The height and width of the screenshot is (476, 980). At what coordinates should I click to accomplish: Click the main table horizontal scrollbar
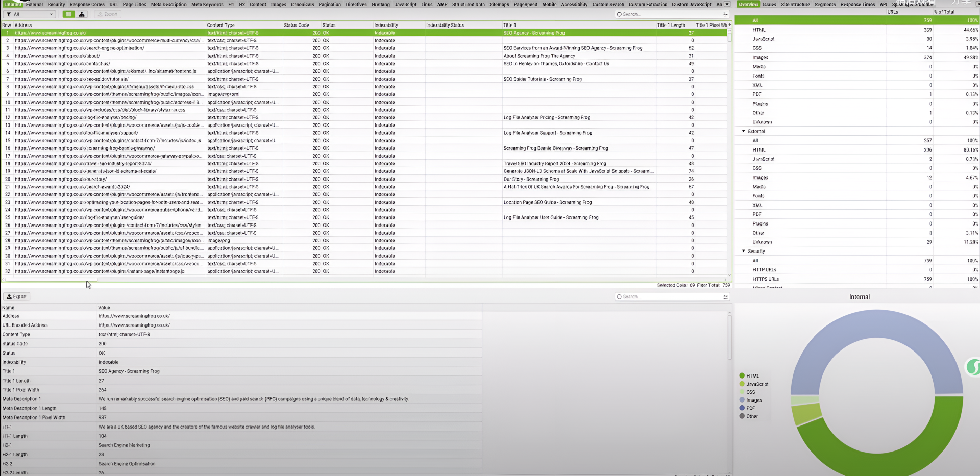51,280
